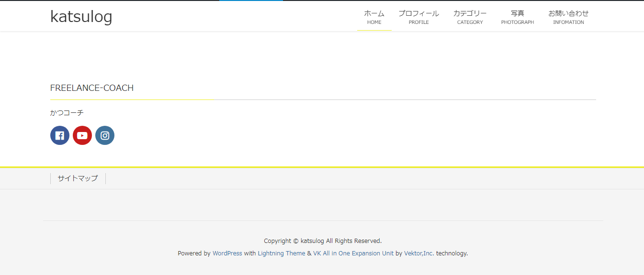
Task: Open the ホーム HOME menu item
Action: point(374,17)
